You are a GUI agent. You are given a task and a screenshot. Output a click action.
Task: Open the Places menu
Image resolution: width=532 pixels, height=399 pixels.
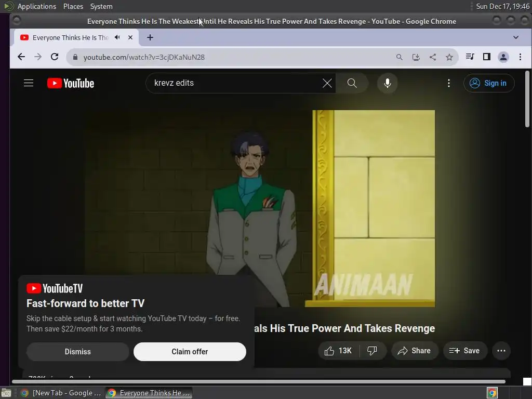click(73, 6)
